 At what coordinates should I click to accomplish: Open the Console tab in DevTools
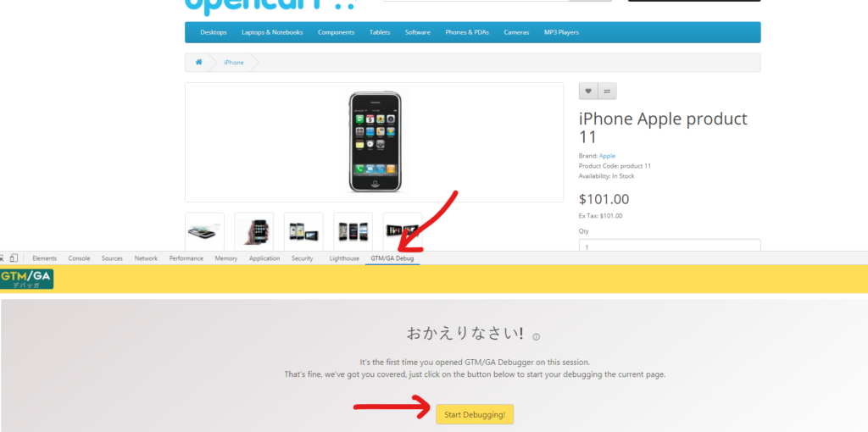[x=79, y=258]
